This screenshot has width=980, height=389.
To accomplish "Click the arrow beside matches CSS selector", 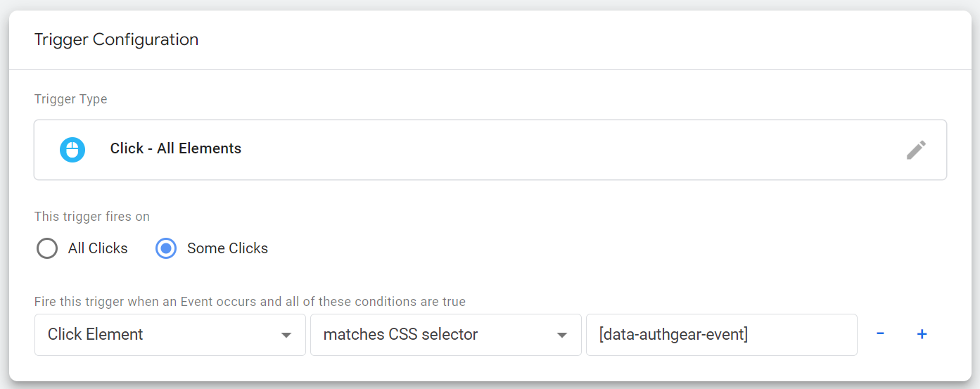I will [562, 336].
